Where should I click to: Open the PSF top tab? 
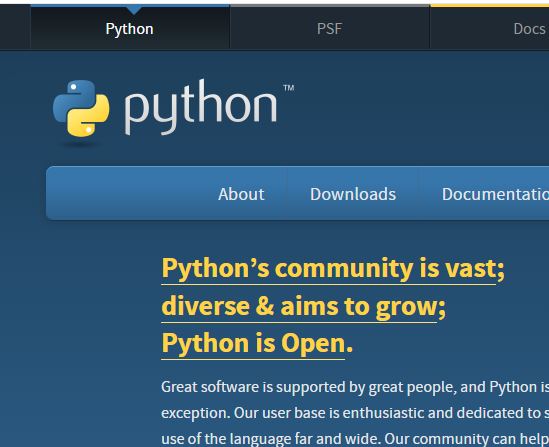point(329,28)
